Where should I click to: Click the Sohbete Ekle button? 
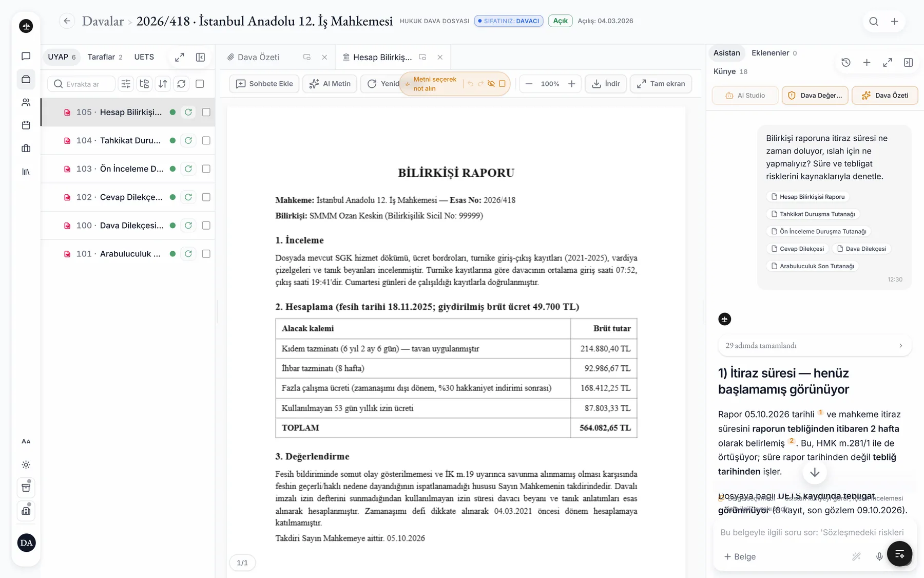(264, 84)
